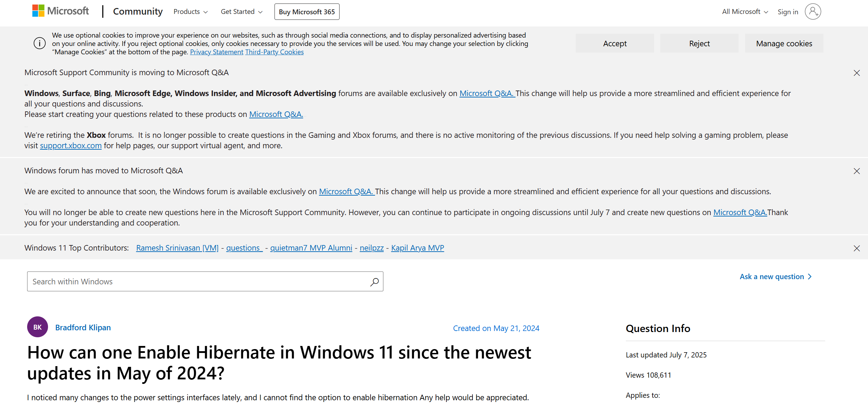The width and height of the screenshot is (868, 410).
Task: Dismiss the Microsoft Support Community moving notice
Action: (857, 73)
